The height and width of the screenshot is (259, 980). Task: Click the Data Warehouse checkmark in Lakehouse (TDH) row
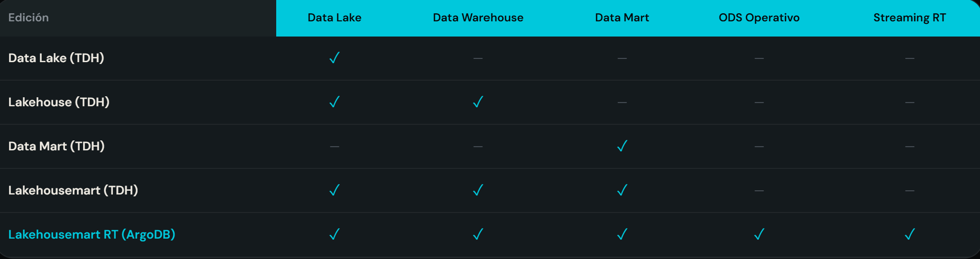coord(478,102)
